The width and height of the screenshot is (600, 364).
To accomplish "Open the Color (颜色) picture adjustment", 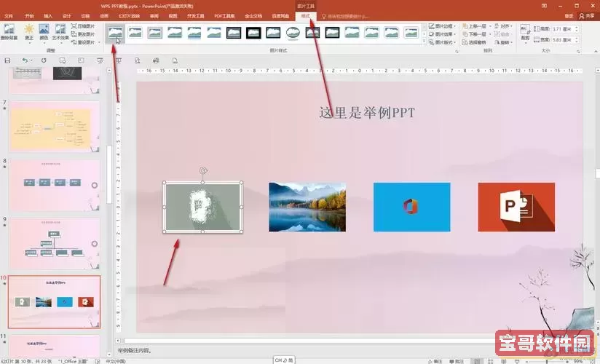I will (x=44, y=32).
